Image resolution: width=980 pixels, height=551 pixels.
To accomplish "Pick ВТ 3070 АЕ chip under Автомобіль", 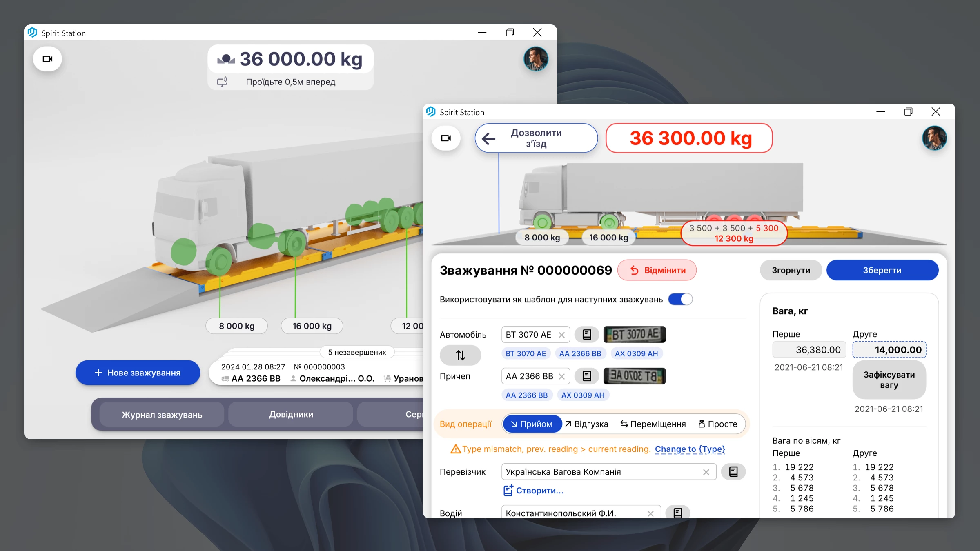I will [x=526, y=353].
